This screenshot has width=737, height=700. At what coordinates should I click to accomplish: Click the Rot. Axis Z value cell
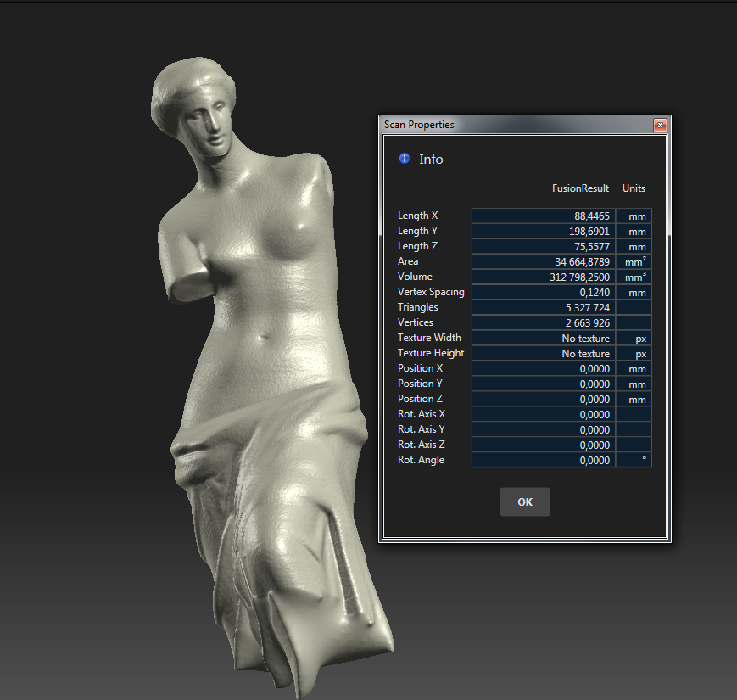[x=544, y=445]
